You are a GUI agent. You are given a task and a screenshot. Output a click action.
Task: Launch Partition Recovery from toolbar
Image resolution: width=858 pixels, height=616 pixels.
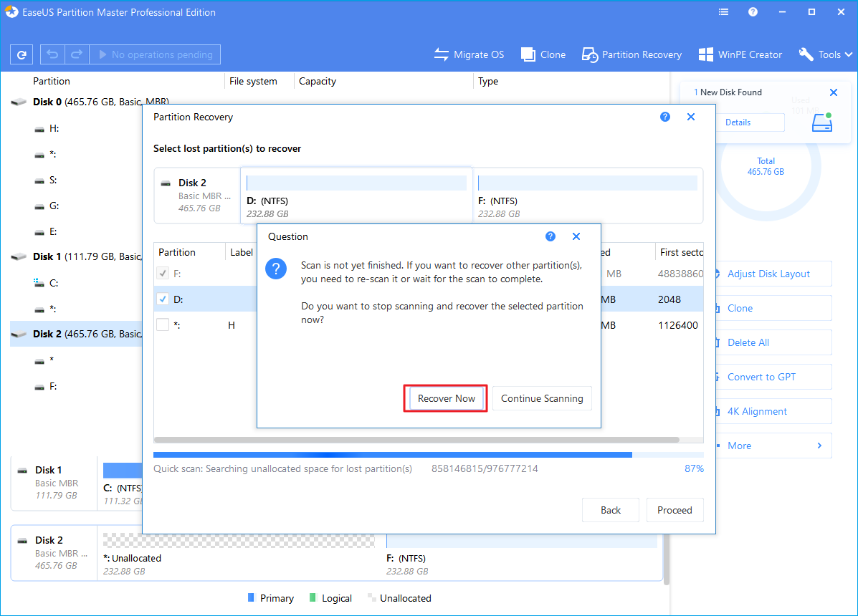click(589, 54)
